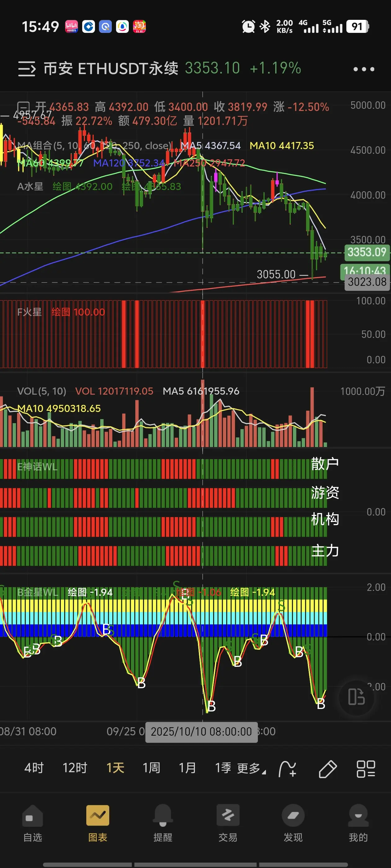Tap the crosshair price tag 3023.08
The height and width of the screenshot is (868, 391).
[x=367, y=282]
